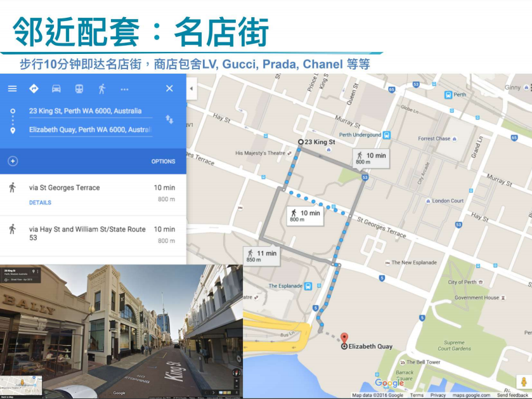This screenshot has width=532, height=399.
Task: Click the Perth train station icon
Action: pos(448,95)
